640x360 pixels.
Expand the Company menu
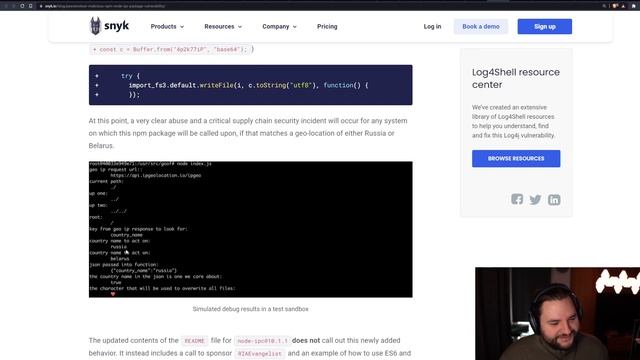280,27
